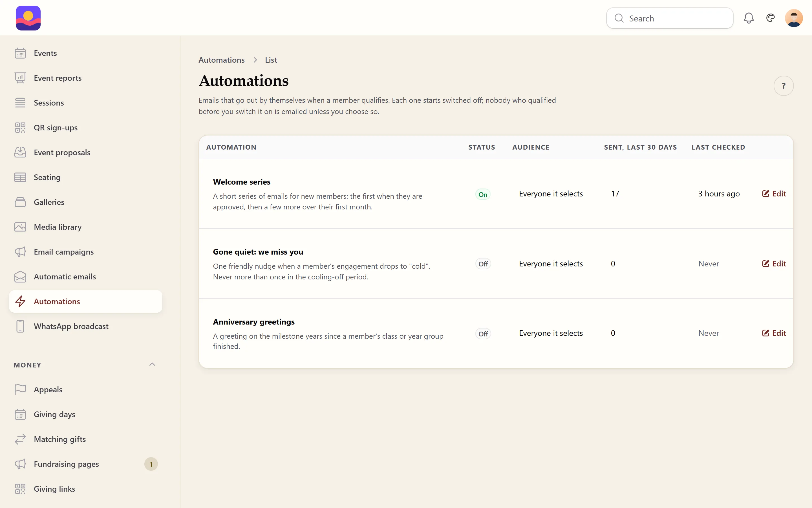812x508 pixels.
Task: Click the Seating table icon
Action: click(20, 178)
